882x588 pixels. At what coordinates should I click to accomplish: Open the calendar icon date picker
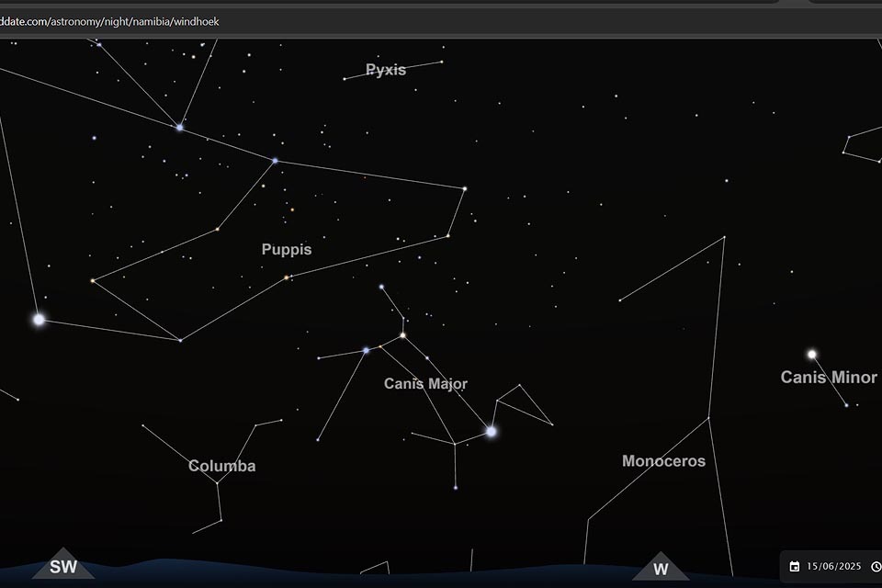(795, 566)
